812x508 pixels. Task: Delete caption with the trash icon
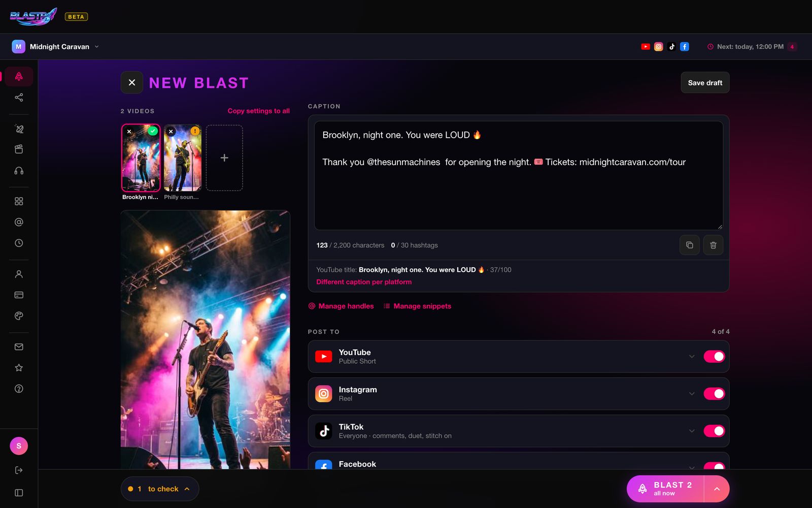click(713, 245)
